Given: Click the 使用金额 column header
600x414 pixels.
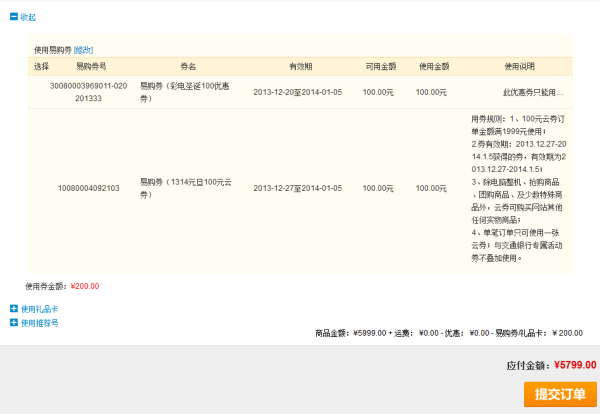Looking at the screenshot, I should (434, 66).
